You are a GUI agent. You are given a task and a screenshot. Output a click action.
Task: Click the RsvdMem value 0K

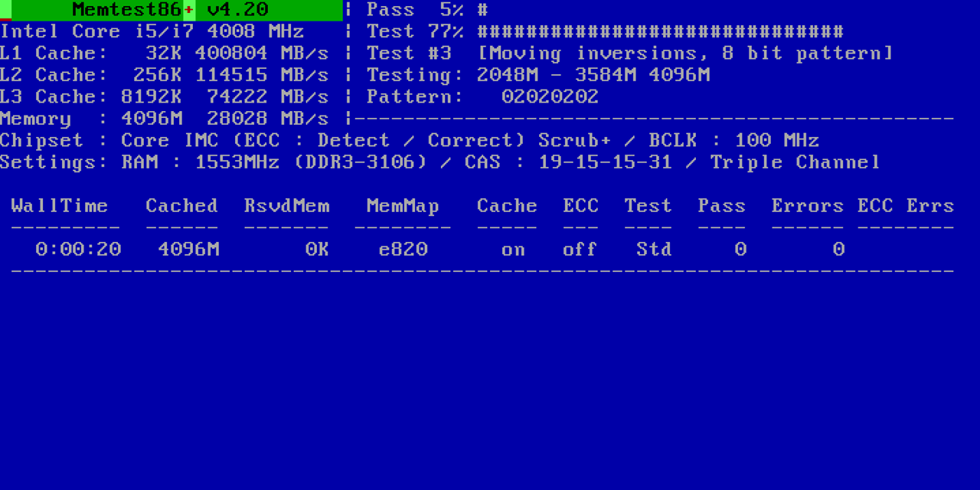point(317,250)
